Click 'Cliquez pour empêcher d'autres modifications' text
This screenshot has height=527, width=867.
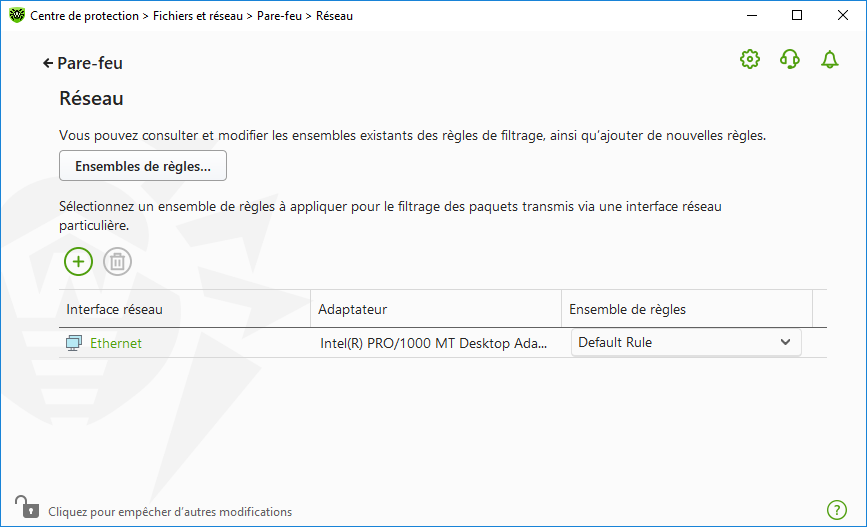(170, 512)
